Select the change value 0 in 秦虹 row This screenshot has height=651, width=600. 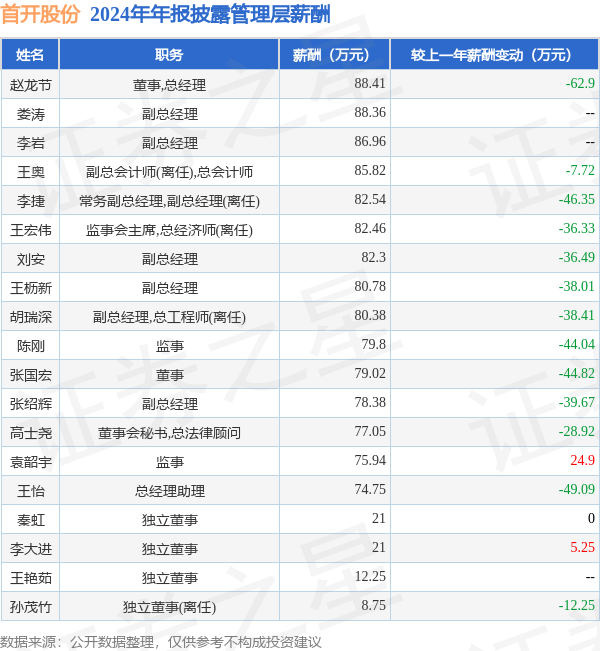(x=592, y=518)
